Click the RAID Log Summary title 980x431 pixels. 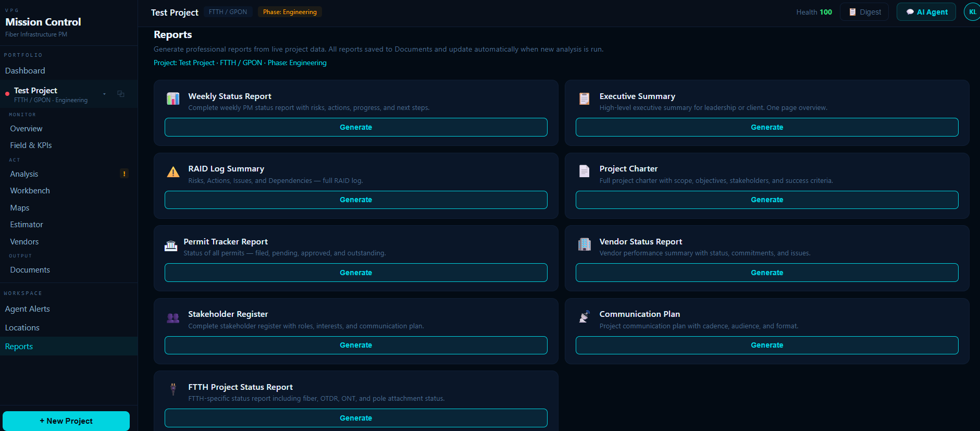(226, 169)
